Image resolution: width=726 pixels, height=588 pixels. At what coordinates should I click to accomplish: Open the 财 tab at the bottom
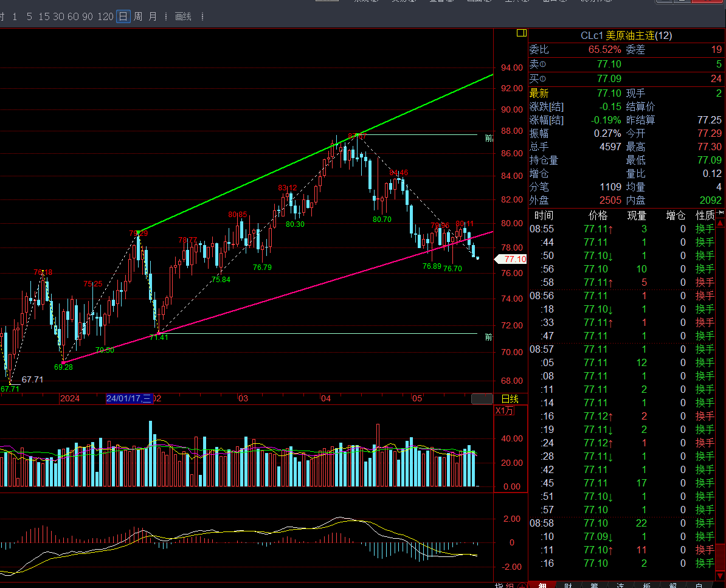click(568, 586)
